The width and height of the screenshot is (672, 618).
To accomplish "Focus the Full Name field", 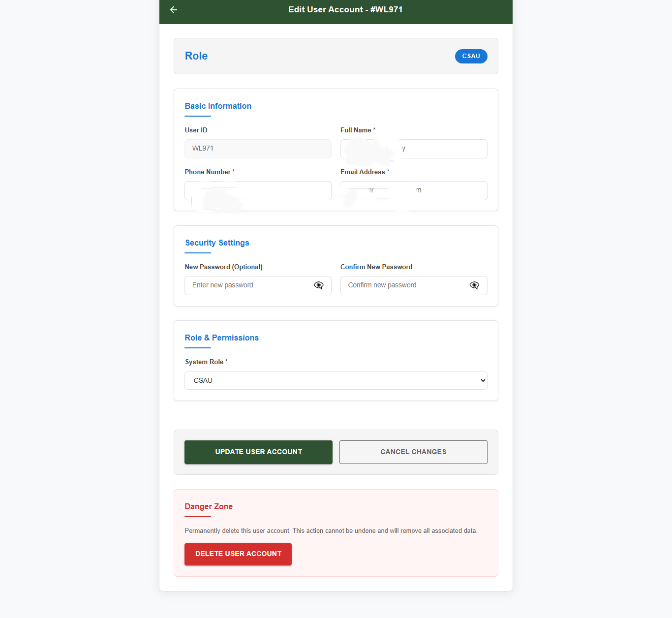I will click(414, 149).
